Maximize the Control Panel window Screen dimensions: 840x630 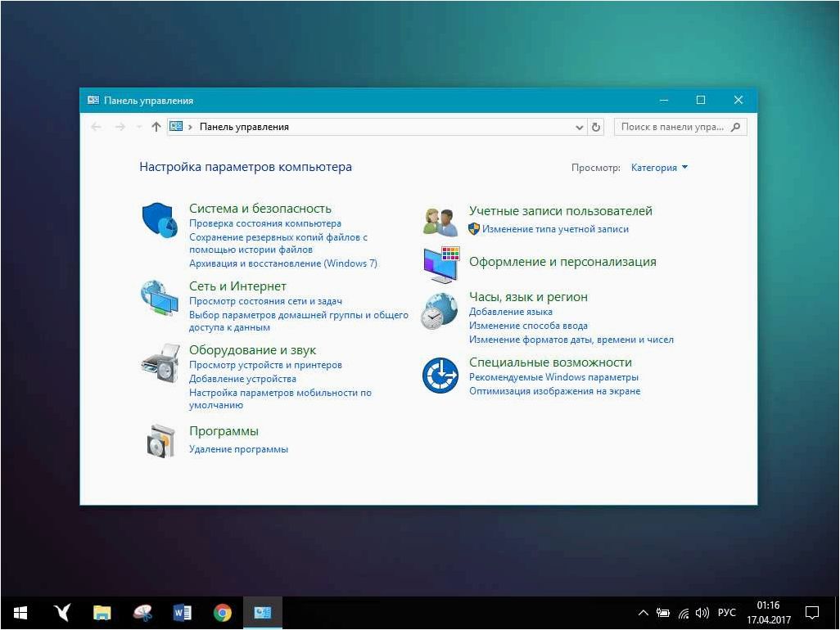(x=700, y=100)
